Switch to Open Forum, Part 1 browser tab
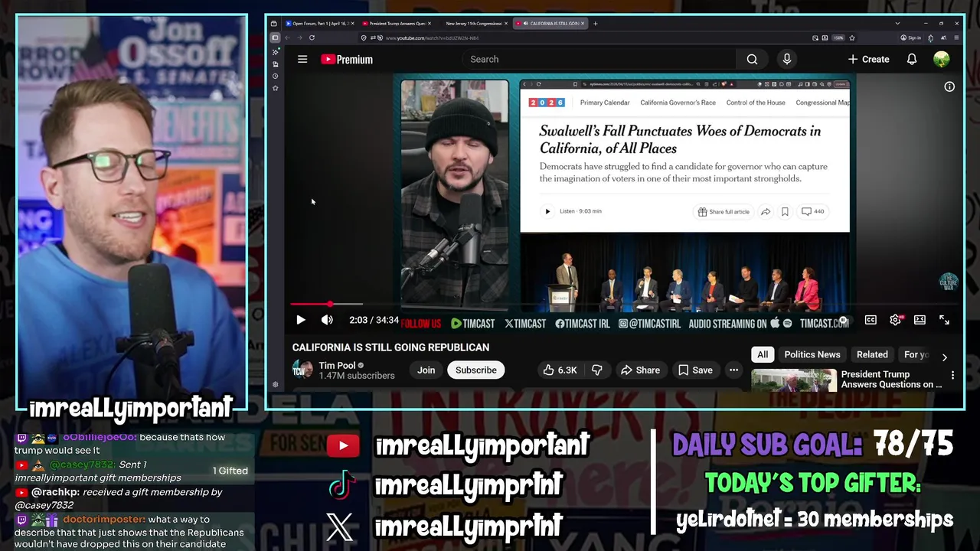 coord(319,23)
